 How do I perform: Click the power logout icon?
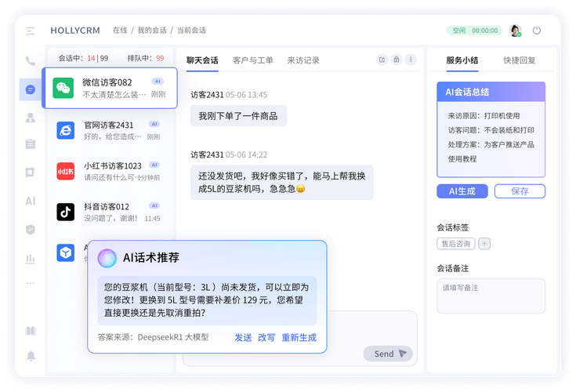tap(537, 31)
